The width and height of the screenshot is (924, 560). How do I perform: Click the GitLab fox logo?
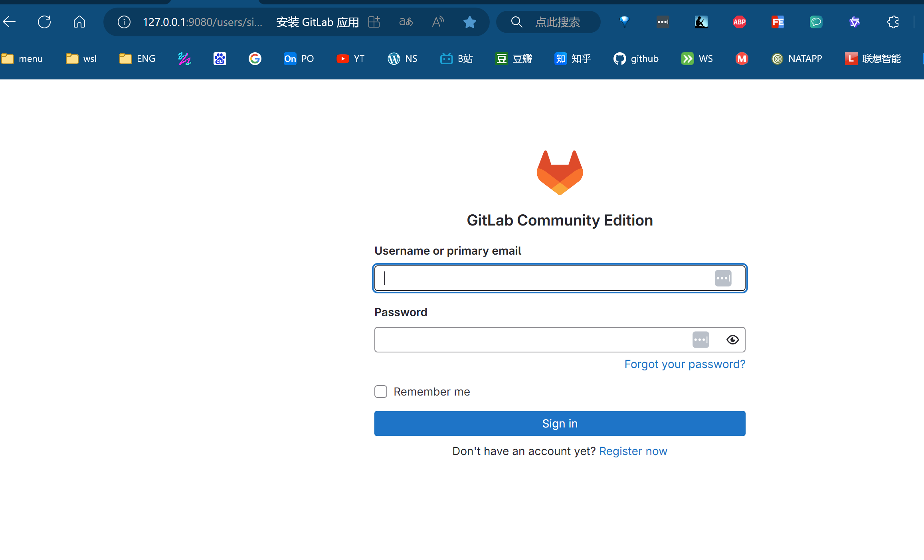point(560,173)
